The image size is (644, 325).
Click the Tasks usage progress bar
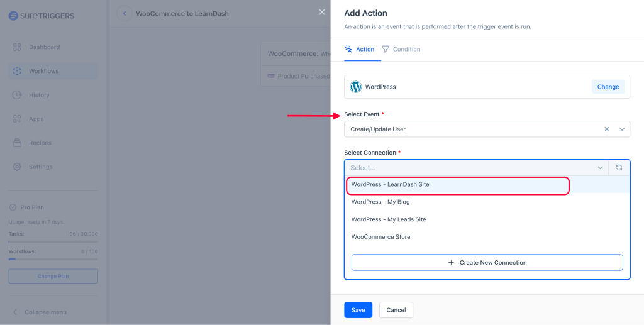[x=53, y=241]
